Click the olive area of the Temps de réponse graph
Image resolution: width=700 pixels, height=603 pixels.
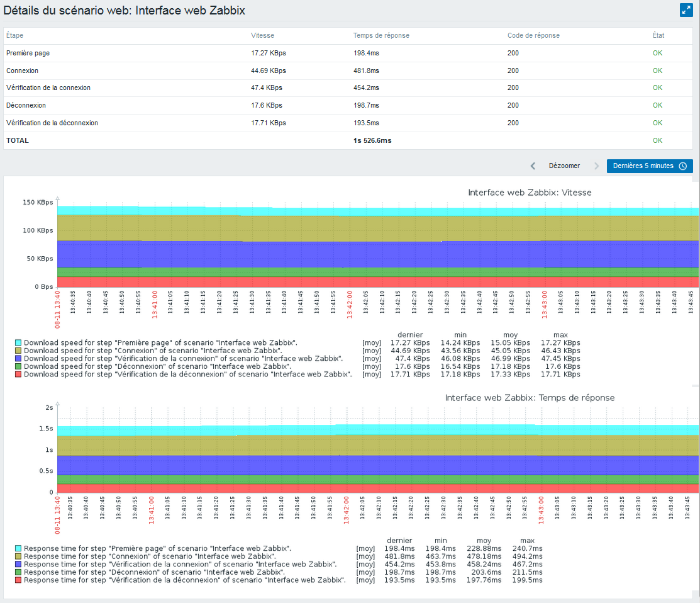pyautogui.click(x=378, y=446)
